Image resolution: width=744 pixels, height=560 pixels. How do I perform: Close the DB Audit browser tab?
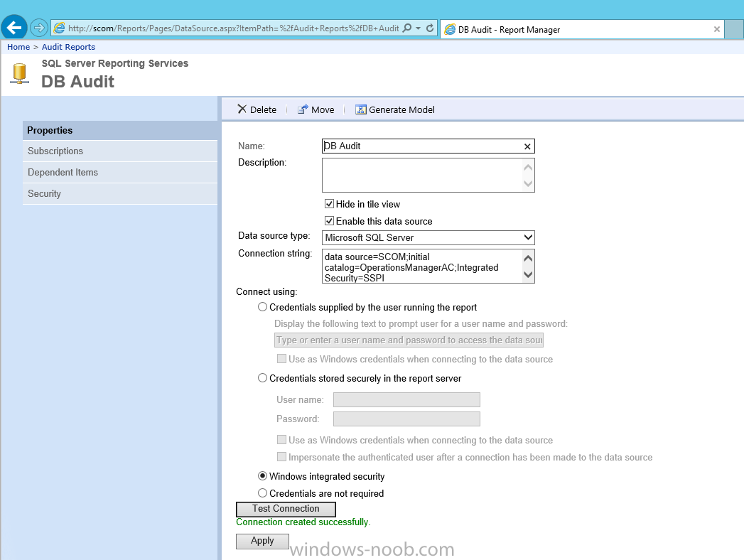[x=716, y=29]
